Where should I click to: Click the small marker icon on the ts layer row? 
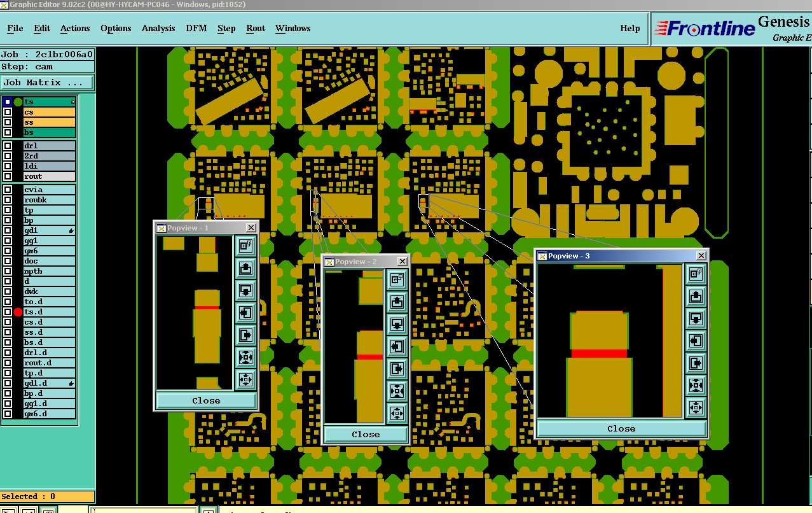73,102
